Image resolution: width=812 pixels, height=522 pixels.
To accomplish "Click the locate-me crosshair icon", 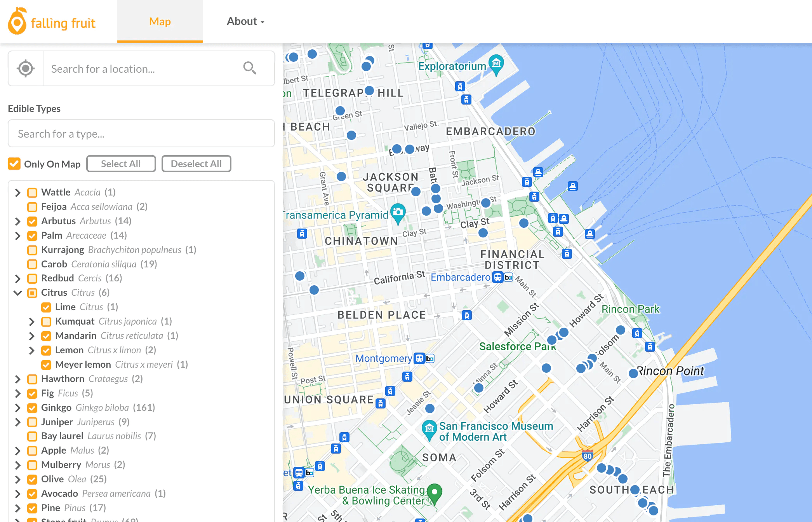I will tap(26, 68).
